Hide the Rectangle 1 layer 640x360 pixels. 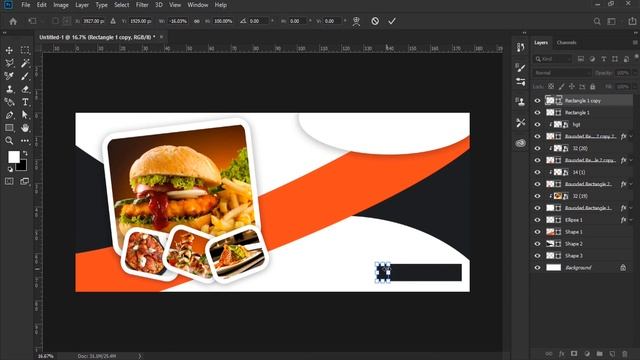coord(537,113)
